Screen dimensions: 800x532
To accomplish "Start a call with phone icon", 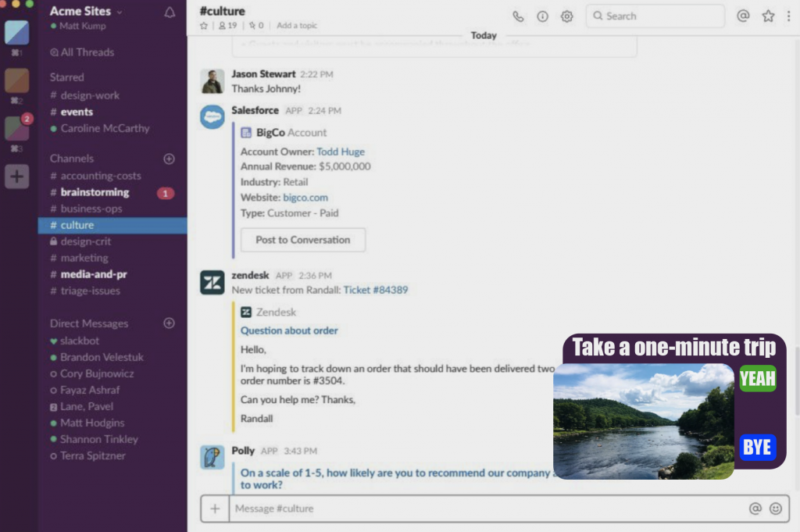I will point(518,16).
